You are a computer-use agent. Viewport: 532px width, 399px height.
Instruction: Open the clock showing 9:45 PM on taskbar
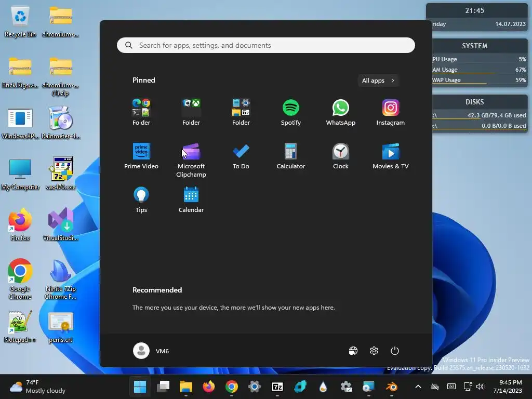pyautogui.click(x=508, y=387)
